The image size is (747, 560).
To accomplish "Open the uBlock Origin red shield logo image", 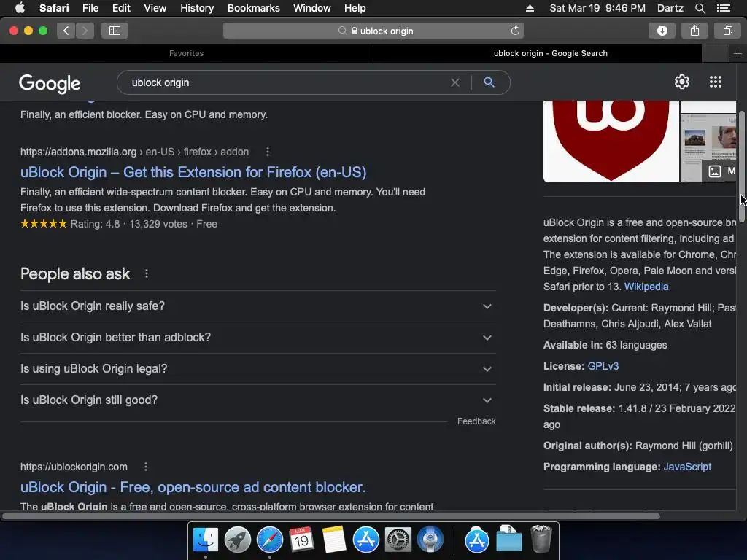I will click(x=611, y=141).
